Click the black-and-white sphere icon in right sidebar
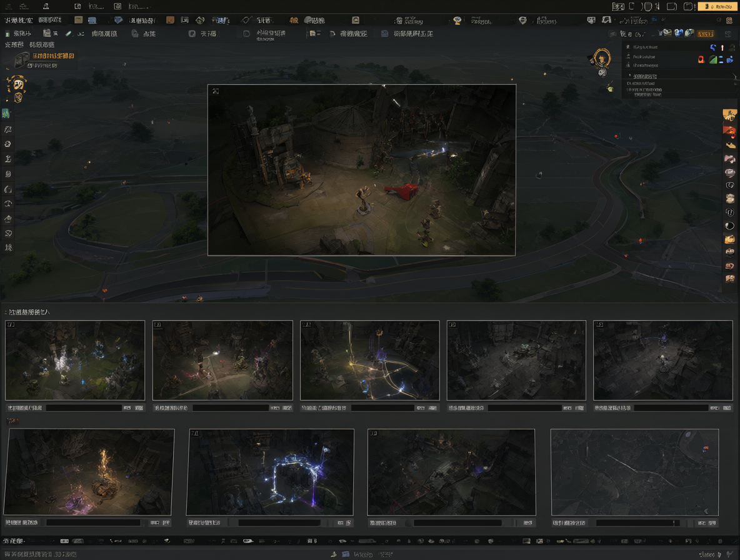Image resolution: width=740 pixels, height=560 pixels. pos(729,226)
